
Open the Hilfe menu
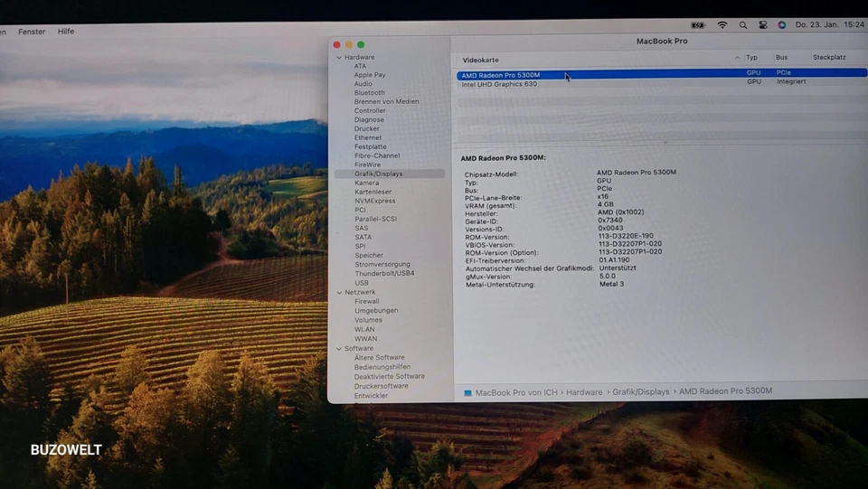[66, 32]
